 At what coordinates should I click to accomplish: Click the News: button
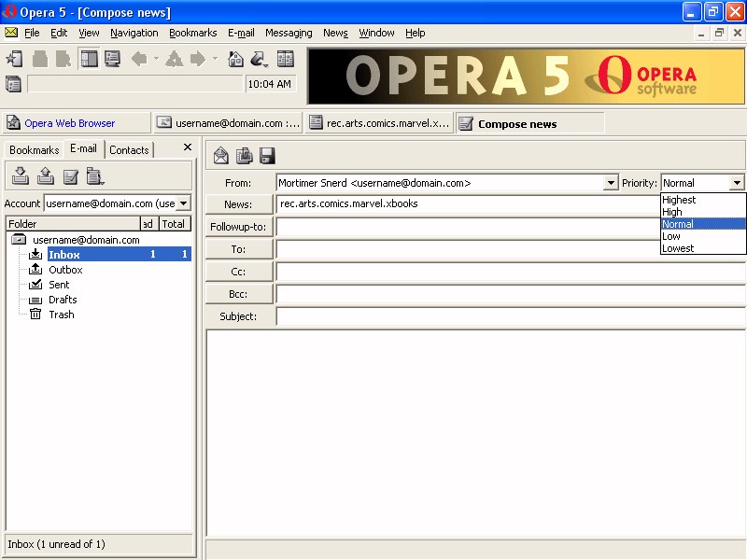pyautogui.click(x=239, y=204)
